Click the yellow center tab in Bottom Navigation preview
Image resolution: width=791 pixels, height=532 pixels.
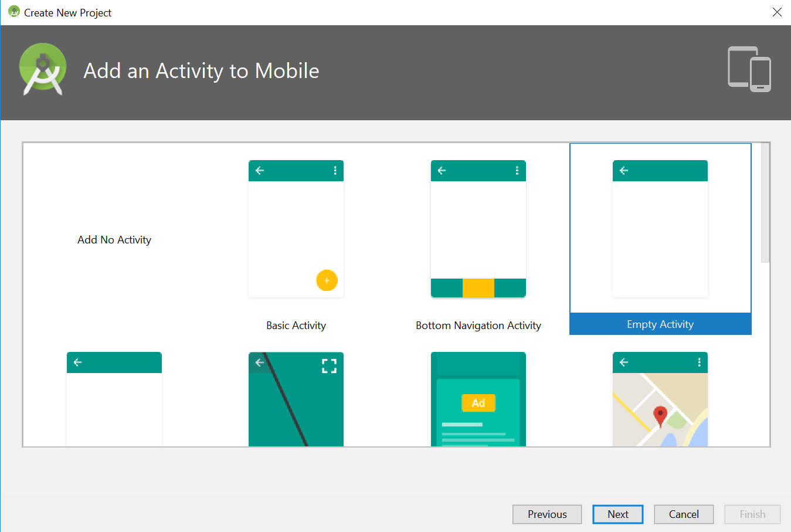(478, 288)
